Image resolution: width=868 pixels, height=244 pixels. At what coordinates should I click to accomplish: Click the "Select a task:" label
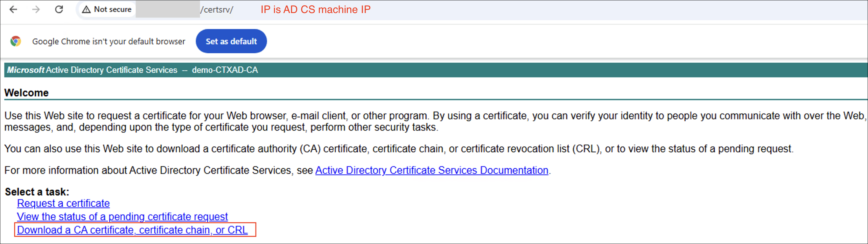(37, 192)
